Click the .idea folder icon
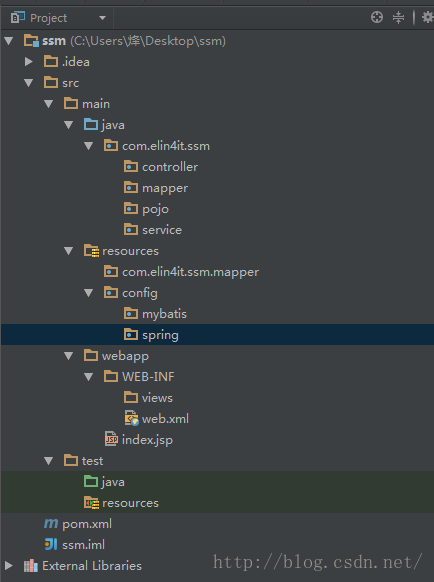This screenshot has width=434, height=582. coord(51,61)
